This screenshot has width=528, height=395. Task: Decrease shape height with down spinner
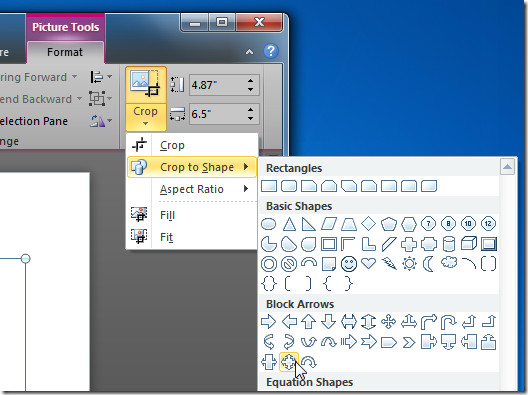pyautogui.click(x=251, y=90)
